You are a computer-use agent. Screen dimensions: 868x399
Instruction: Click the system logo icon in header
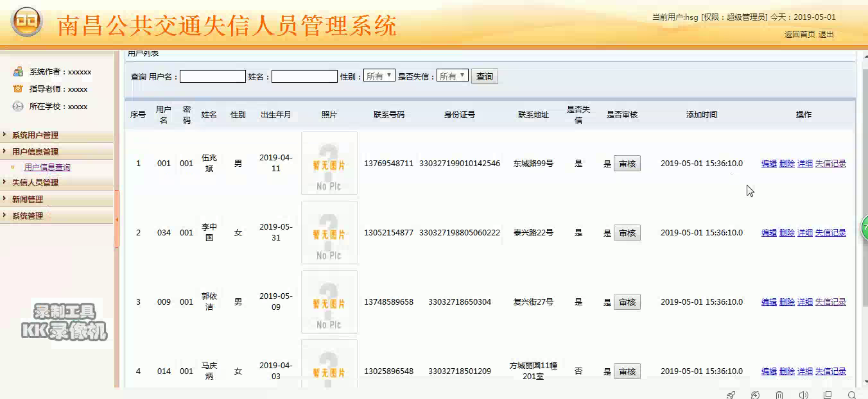pyautogui.click(x=26, y=22)
